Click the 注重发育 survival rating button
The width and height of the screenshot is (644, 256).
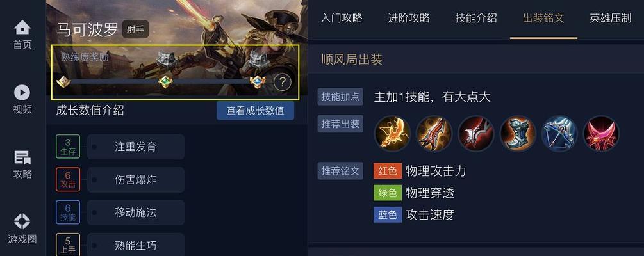point(136,147)
